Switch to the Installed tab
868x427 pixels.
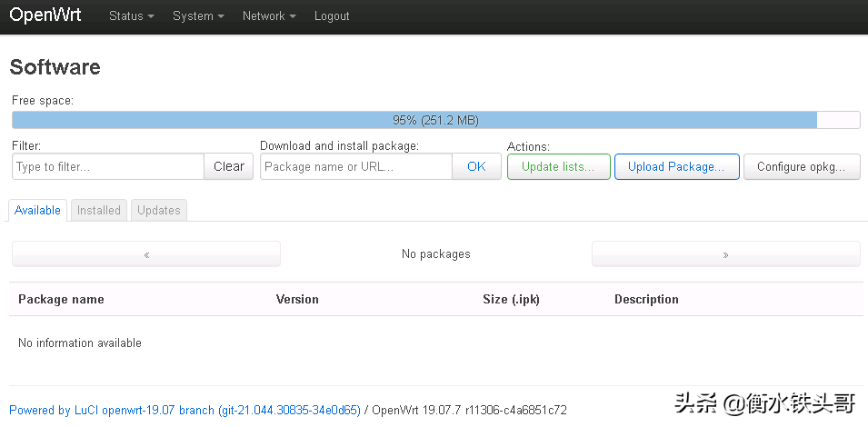pyautogui.click(x=99, y=210)
